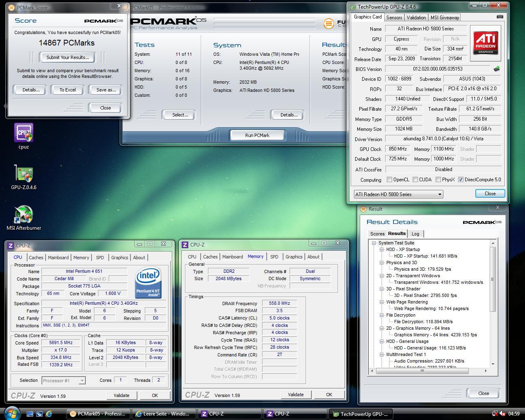Click the left CPU-Z window title icon
The height and width of the screenshot is (420, 525).
pos(11,246)
